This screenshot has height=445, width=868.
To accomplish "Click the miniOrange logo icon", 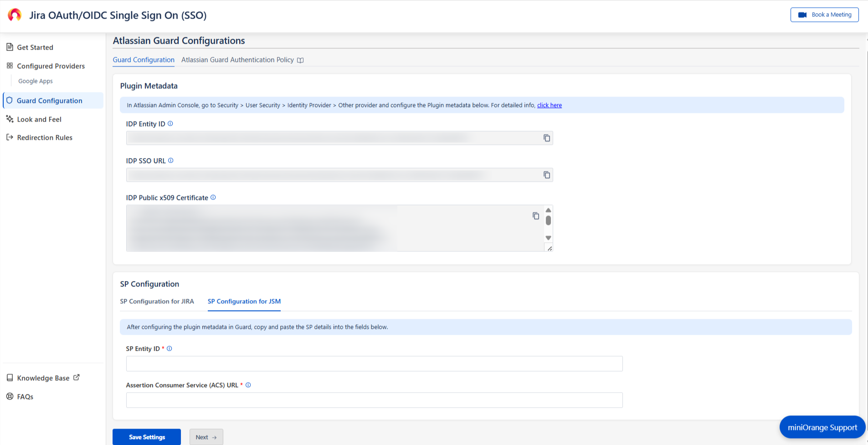I will [x=15, y=15].
